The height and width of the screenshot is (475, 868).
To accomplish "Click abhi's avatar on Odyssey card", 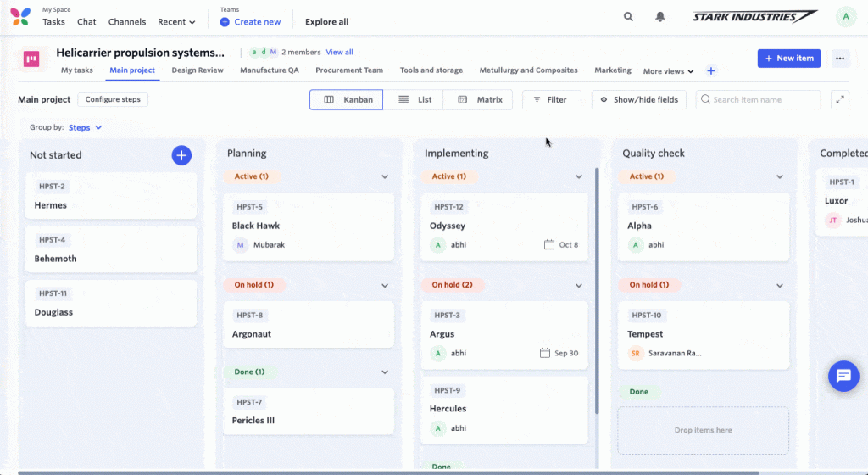I will tap(438, 244).
